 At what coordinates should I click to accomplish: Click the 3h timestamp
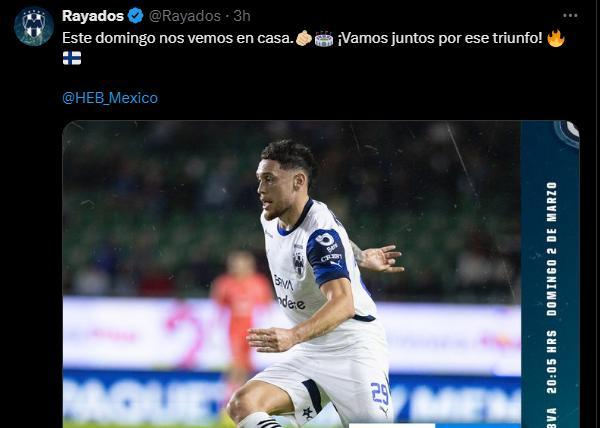pos(242,16)
